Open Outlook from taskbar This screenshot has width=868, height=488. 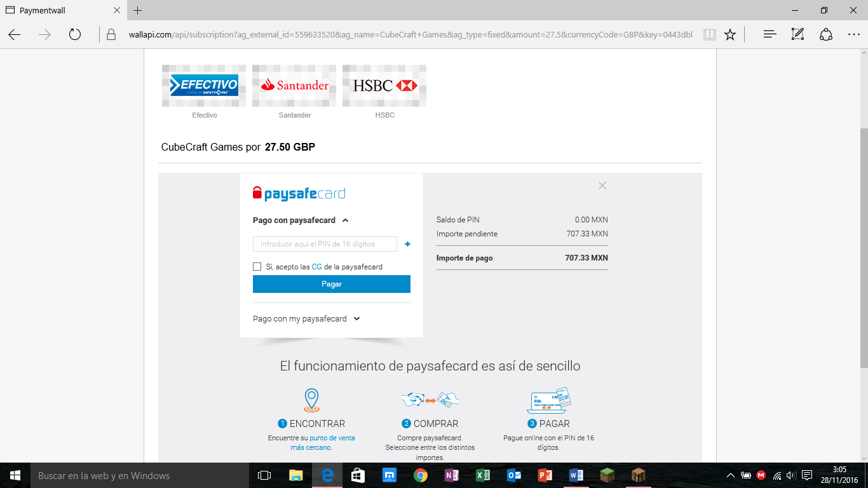tap(514, 475)
